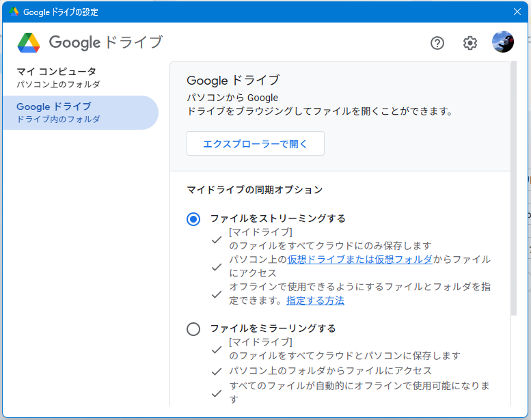The height and width of the screenshot is (420, 531).
Task: Click the パソコン上のフォルダからファイルにアクセス text
Action: pyautogui.click(x=330, y=371)
